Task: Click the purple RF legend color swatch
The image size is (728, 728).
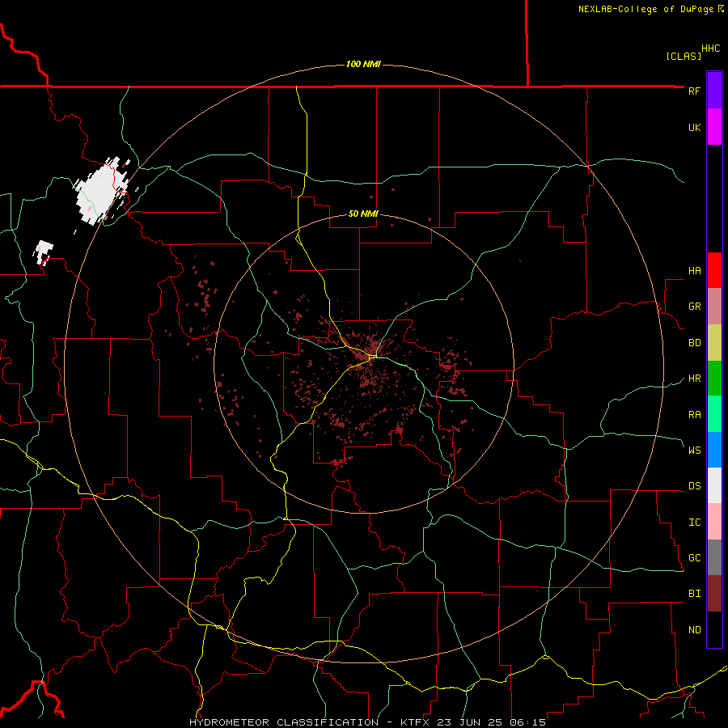Action: (x=714, y=91)
